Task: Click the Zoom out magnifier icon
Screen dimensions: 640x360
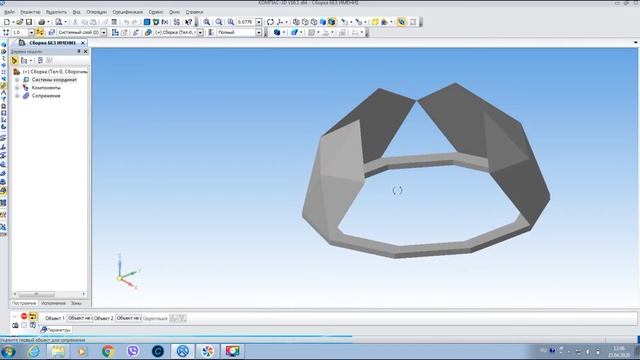Action: (219, 22)
